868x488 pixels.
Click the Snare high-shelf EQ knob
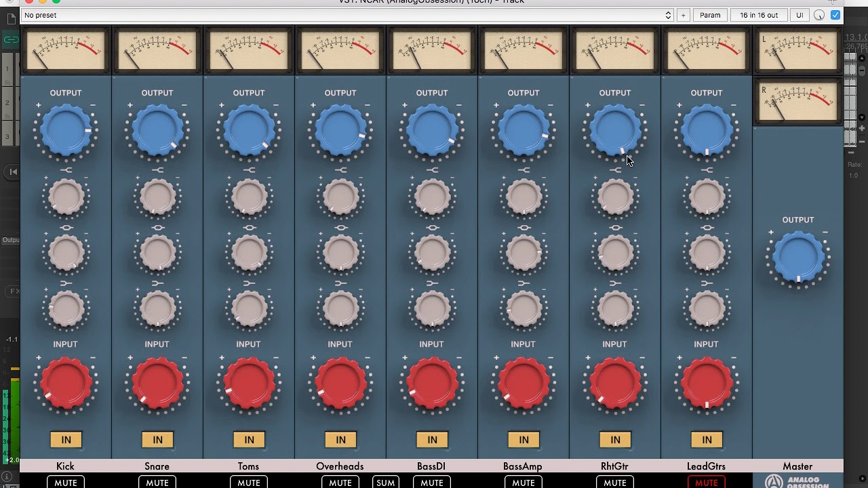157,197
